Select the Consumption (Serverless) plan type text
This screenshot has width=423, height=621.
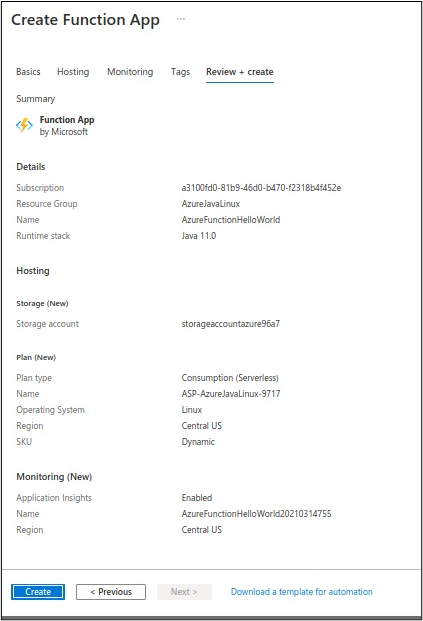click(x=230, y=378)
